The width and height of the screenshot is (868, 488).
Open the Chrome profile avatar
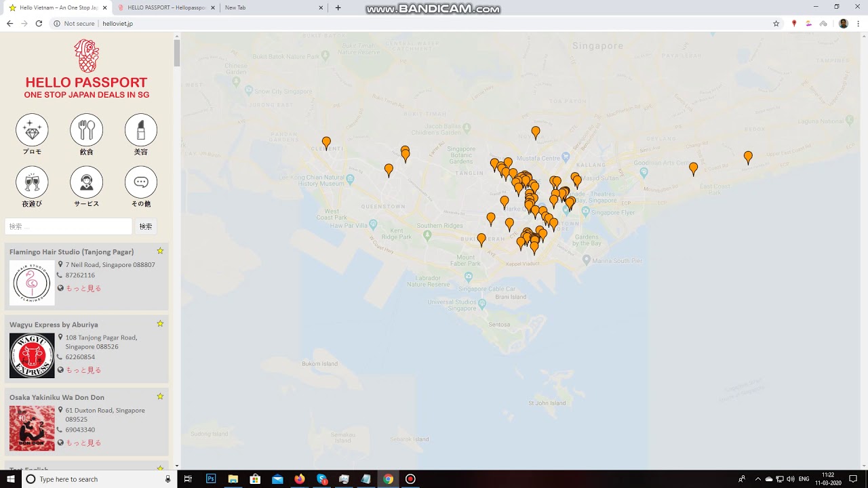843,24
